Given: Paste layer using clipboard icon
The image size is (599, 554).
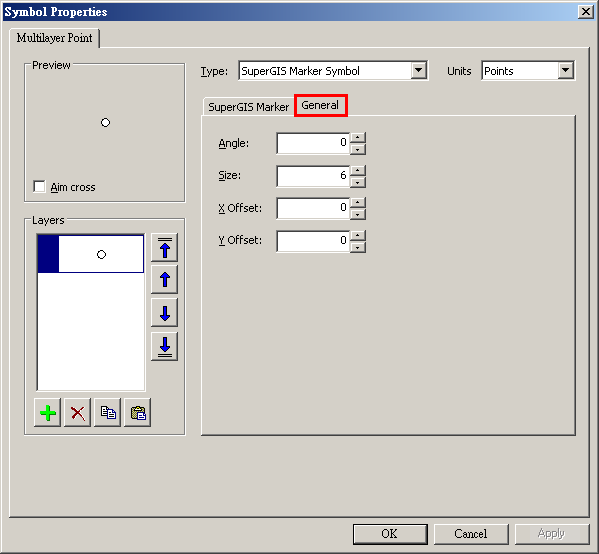Looking at the screenshot, I should coord(138,413).
